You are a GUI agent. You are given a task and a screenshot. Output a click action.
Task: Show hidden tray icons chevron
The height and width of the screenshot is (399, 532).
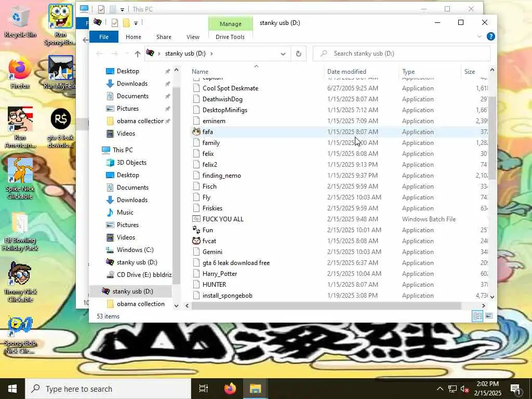click(x=440, y=389)
